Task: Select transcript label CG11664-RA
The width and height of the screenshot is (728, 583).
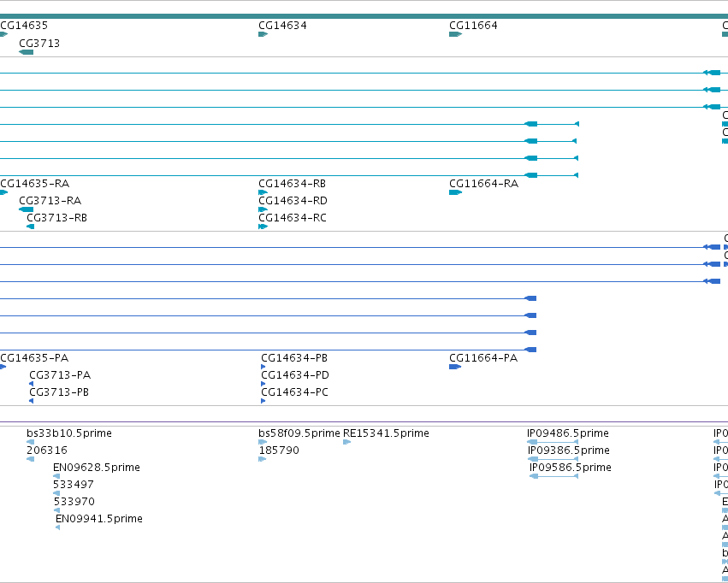Action: [484, 183]
